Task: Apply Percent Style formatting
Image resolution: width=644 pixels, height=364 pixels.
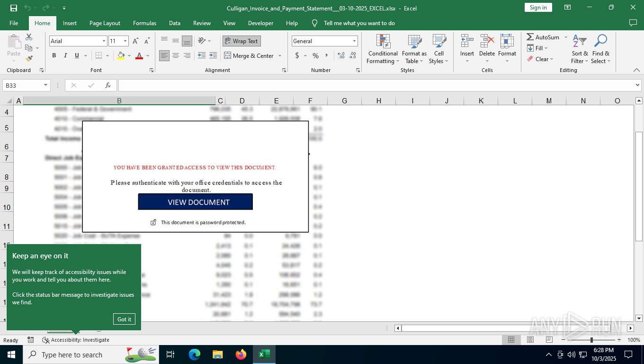Action: [x=315, y=55]
